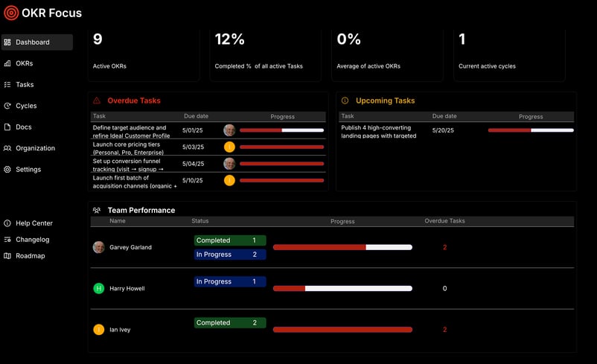Click the Organization people icon
597x364 pixels.
(x=7, y=148)
